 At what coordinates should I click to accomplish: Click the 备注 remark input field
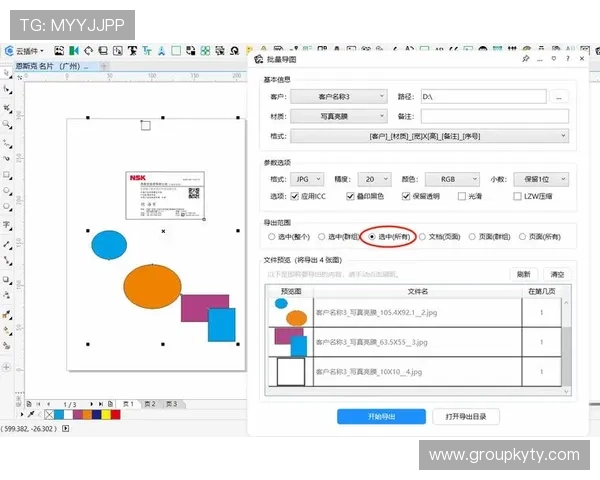[x=495, y=116]
